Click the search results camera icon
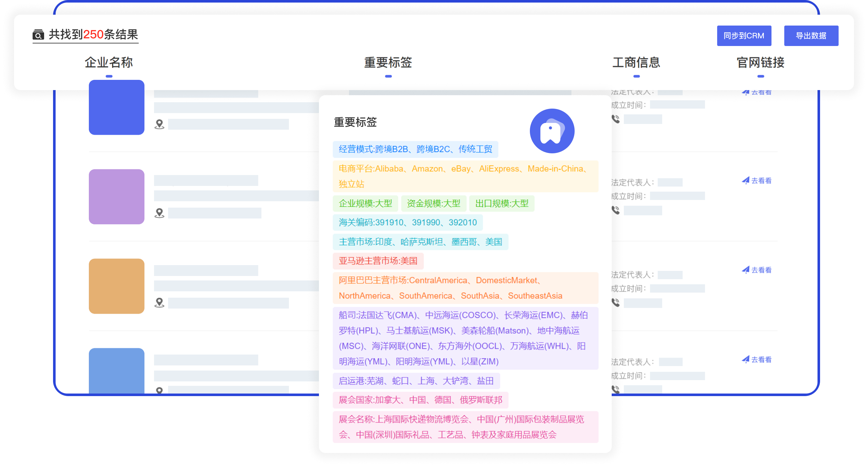The width and height of the screenshot is (868, 467). pos(38,35)
